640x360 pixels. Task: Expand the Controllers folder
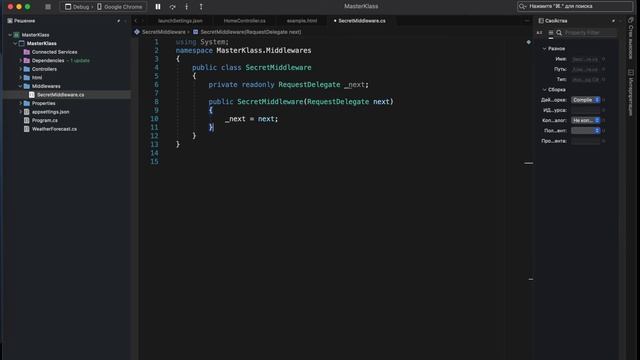coord(20,69)
